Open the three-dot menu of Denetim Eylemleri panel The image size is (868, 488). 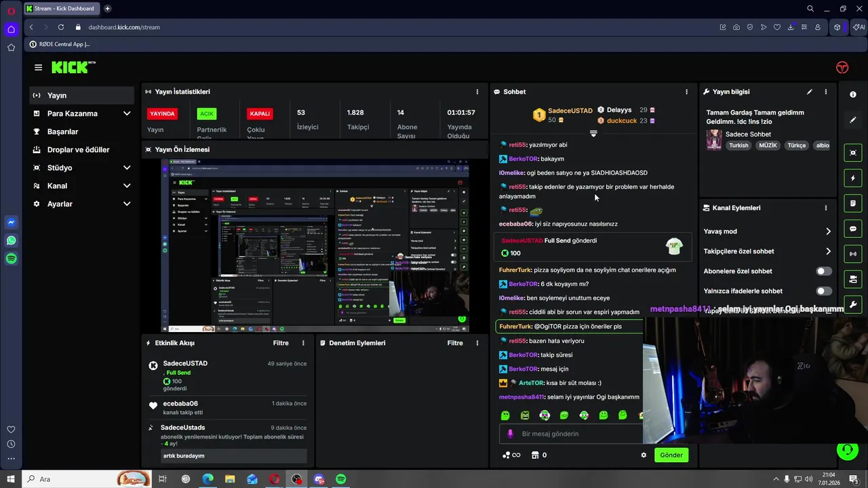[477, 343]
